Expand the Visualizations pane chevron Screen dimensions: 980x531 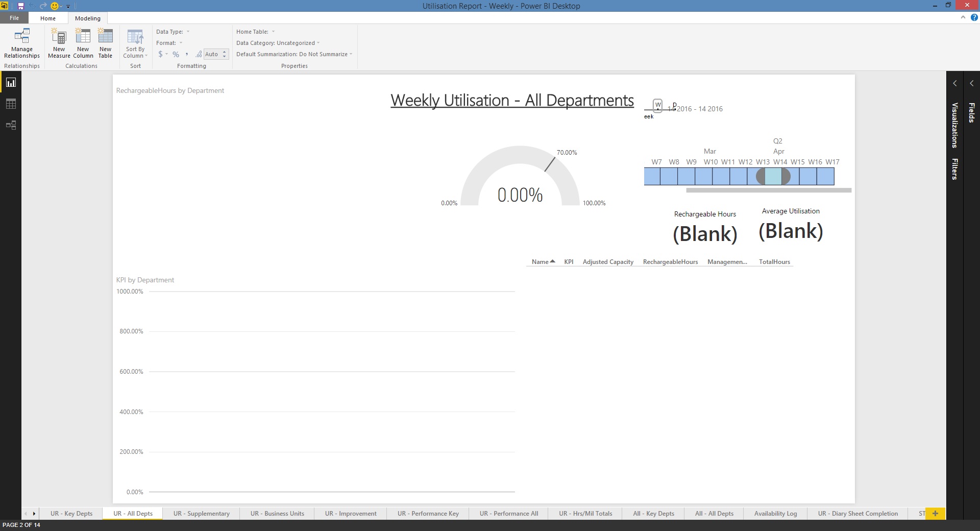click(x=955, y=83)
